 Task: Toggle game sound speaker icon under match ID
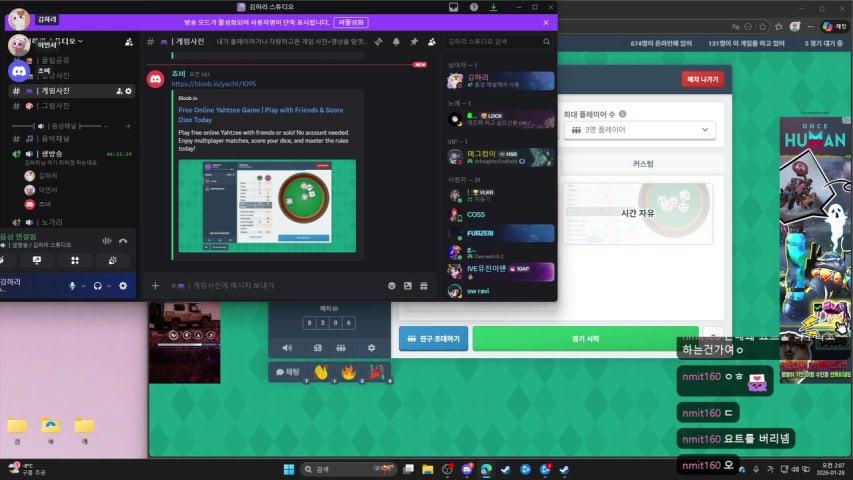pos(287,348)
